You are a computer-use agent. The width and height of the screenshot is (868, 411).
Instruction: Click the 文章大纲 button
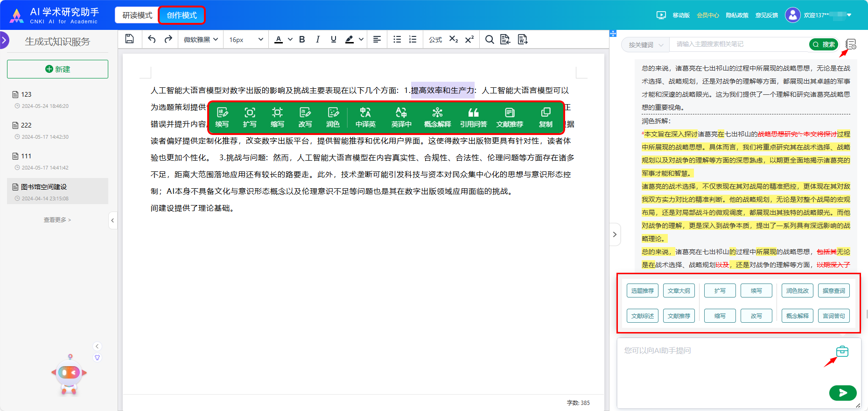(x=679, y=291)
